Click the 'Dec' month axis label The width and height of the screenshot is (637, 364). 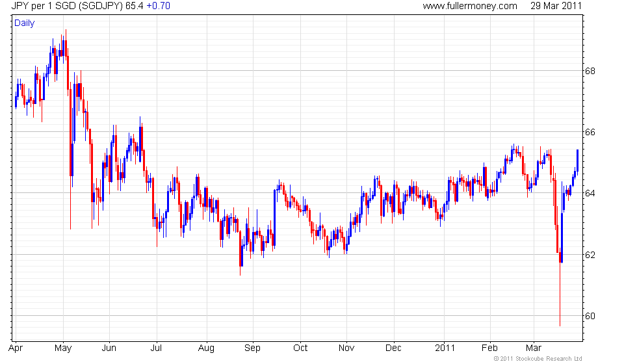pyautogui.click(x=393, y=348)
